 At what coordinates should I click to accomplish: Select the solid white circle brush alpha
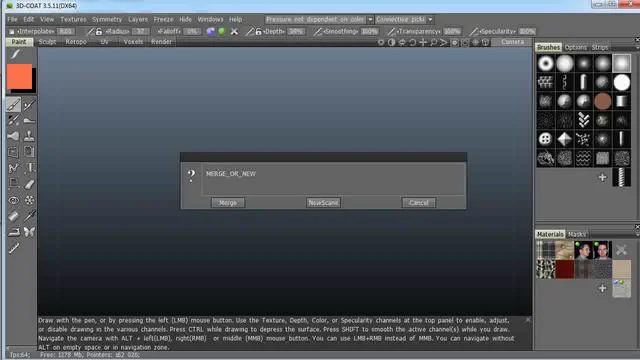tap(622, 82)
